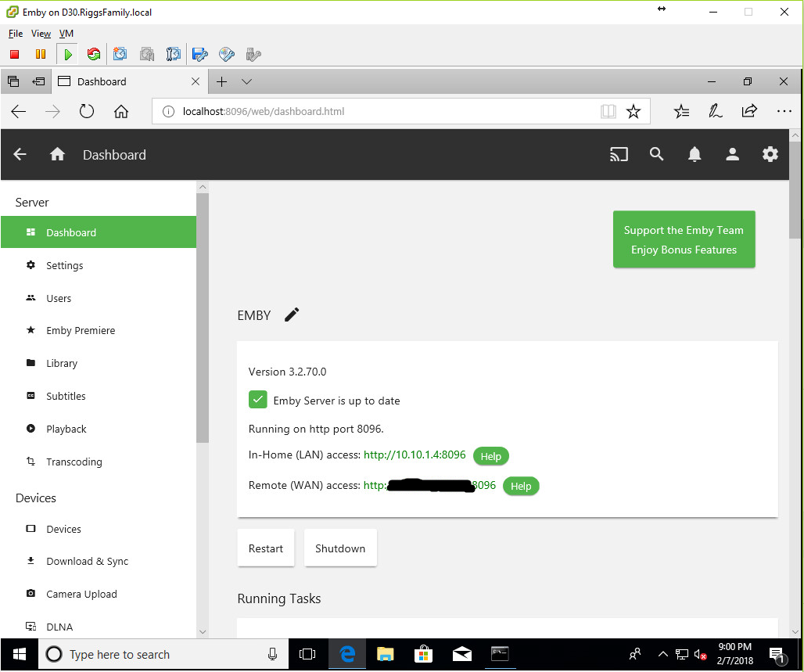Open the LAN access link 10.10.1.4:8096
Image resolution: width=804 pixels, height=672 pixels.
415,455
